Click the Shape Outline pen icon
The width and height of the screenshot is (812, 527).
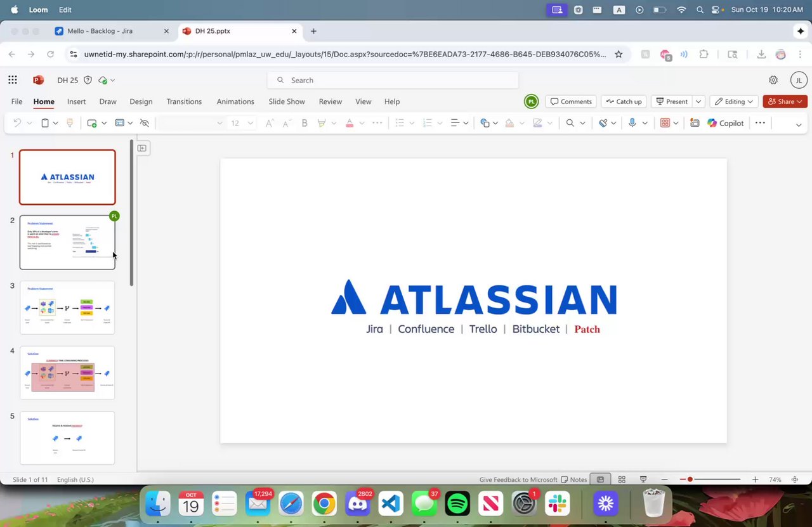pos(537,123)
